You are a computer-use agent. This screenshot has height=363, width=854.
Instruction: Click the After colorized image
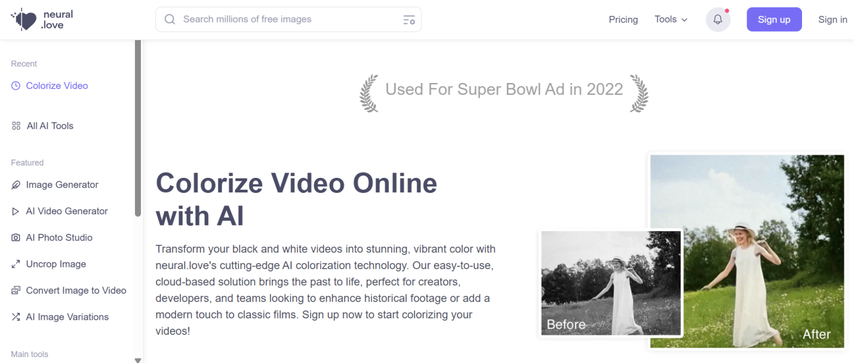pyautogui.click(x=747, y=251)
